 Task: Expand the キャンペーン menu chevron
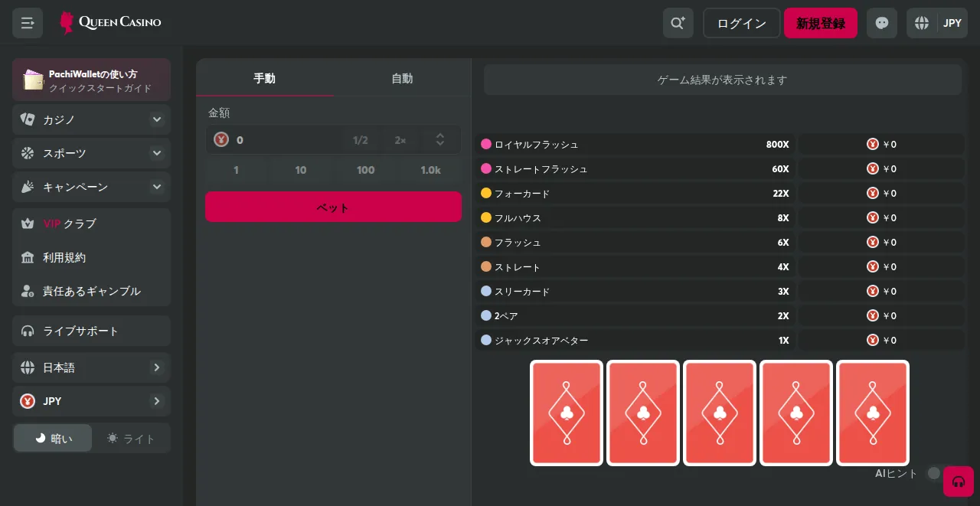click(157, 187)
